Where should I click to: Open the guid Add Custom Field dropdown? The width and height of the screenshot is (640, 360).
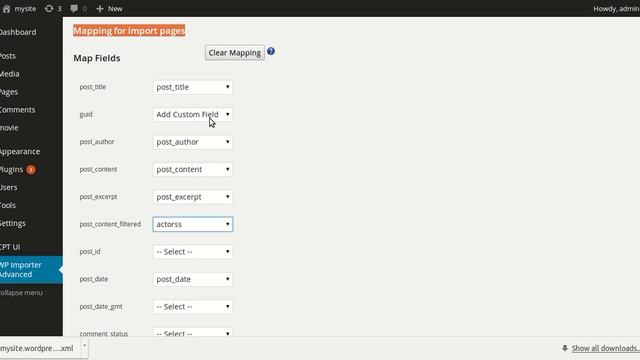click(x=193, y=114)
